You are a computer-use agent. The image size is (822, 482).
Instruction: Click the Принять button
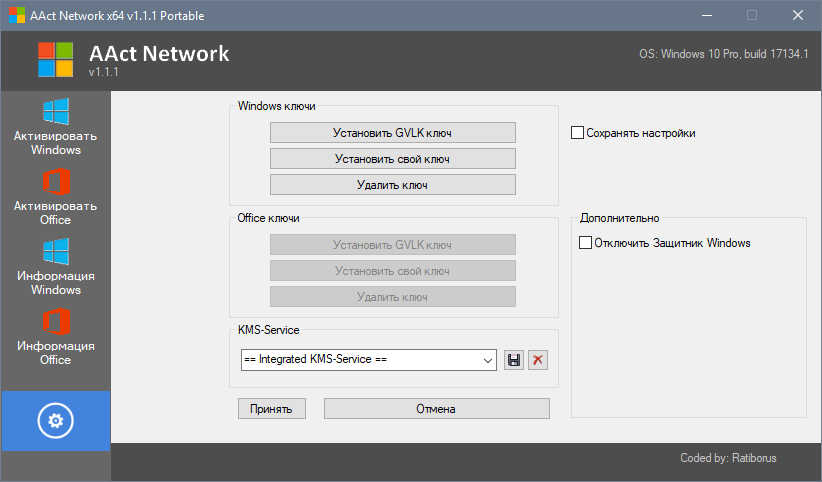click(272, 409)
